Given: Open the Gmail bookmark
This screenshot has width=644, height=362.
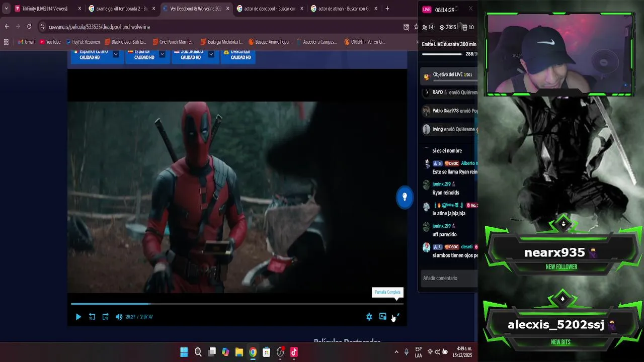Looking at the screenshot, I should (x=26, y=42).
